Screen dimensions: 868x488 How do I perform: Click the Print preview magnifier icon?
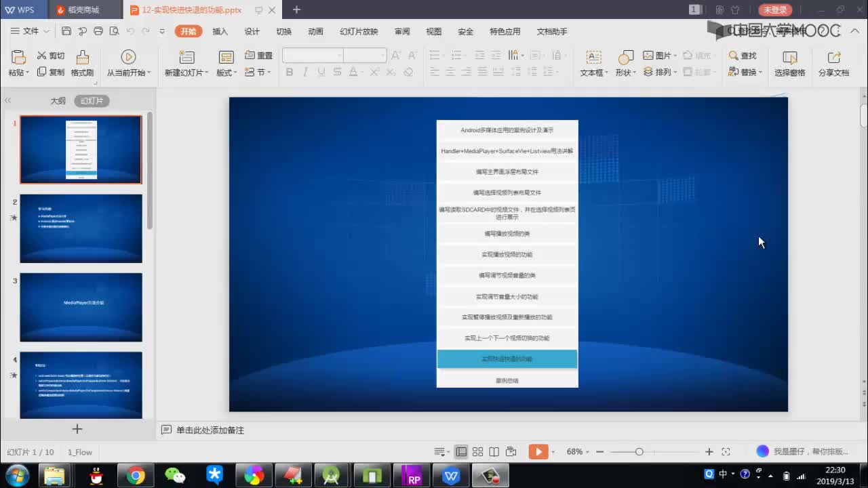click(114, 31)
